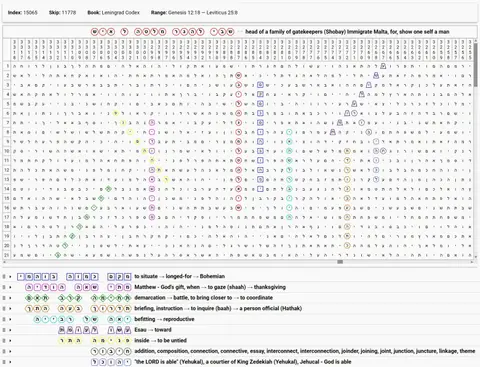Image resolution: width=480 pixels, height=367 pixels.
Task: Expand the 'to situate → longed-for' row
Action: (x=10, y=276)
